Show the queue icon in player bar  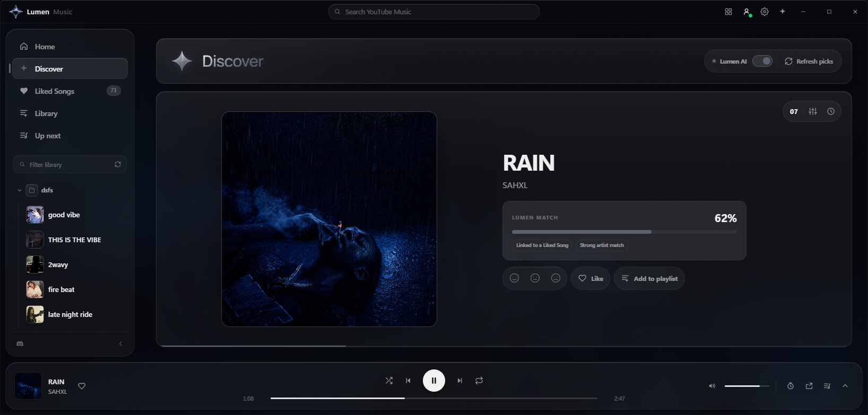tap(827, 386)
